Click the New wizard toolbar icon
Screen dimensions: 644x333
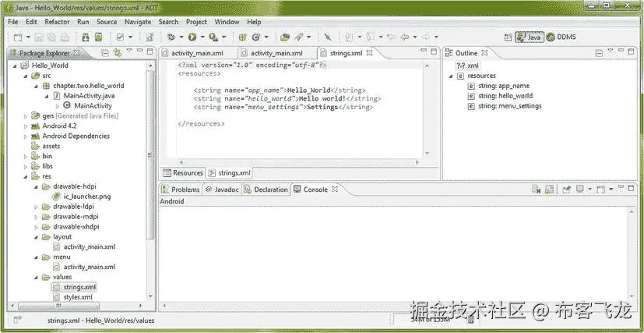(x=18, y=37)
